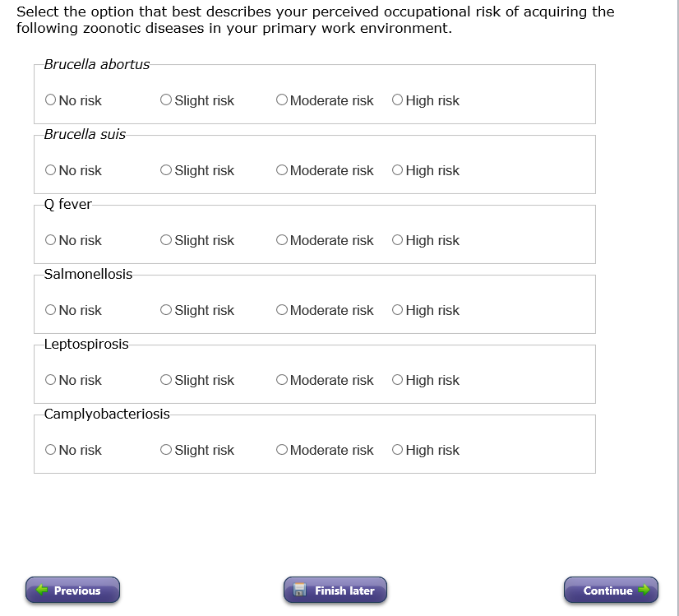Select No risk for Leptospirosis
Viewport: 679px width, 616px height.
point(51,380)
